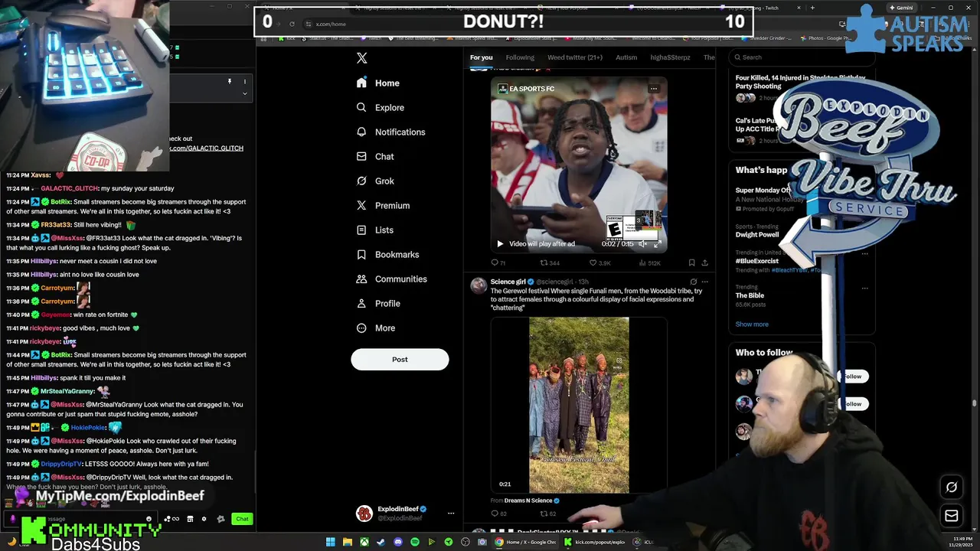Open the pinned message options menu

click(245, 81)
